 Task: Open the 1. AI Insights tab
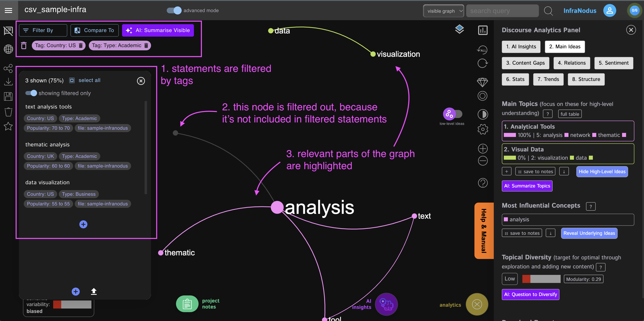(x=521, y=47)
